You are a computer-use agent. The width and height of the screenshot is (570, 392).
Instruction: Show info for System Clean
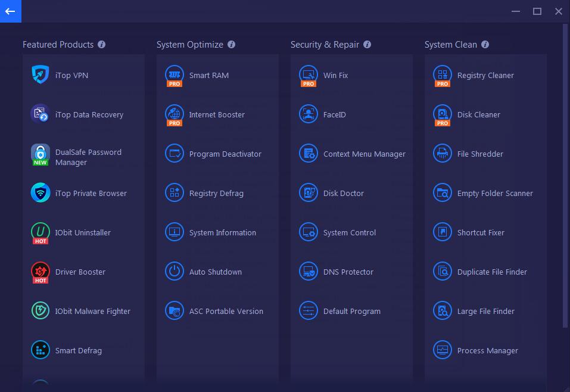click(x=485, y=44)
